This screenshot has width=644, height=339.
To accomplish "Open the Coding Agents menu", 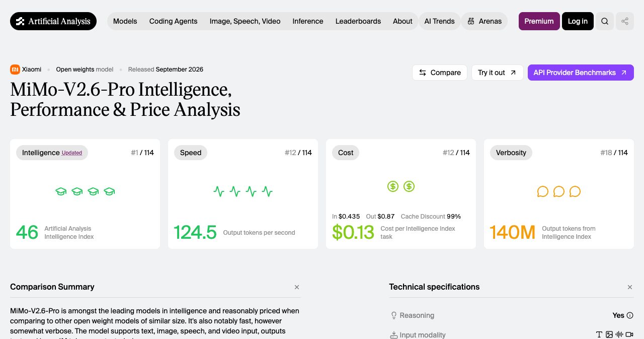I will 174,21.
